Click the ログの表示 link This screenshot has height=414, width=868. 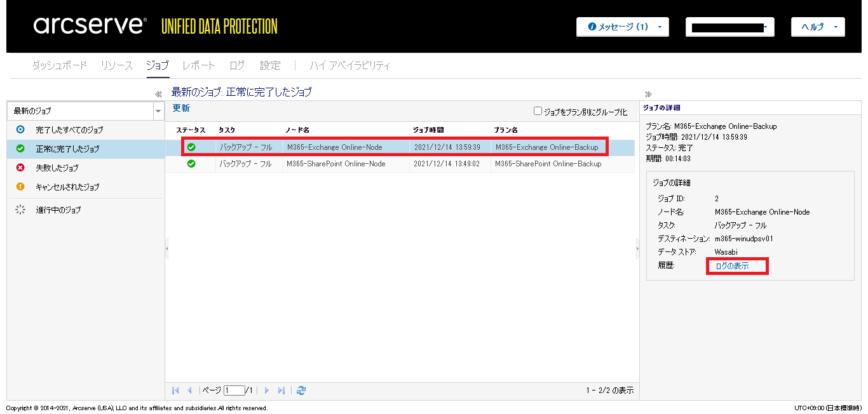point(732,266)
